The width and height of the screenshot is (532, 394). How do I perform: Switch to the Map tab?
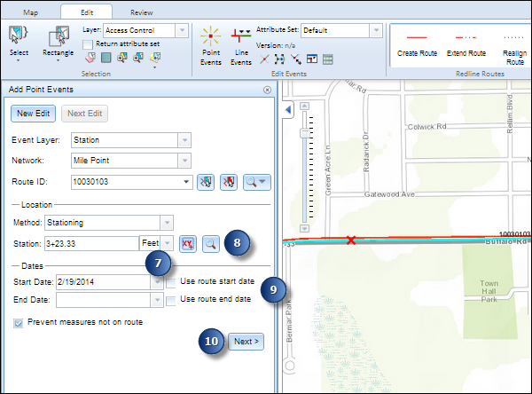click(30, 13)
